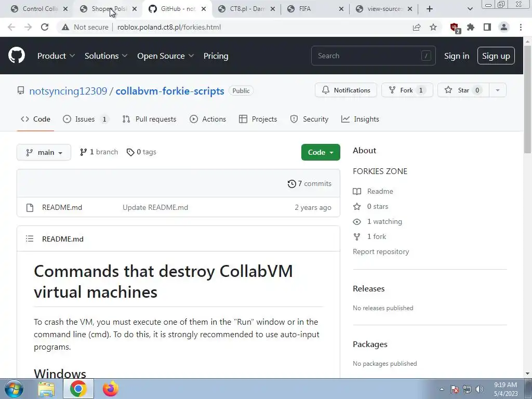
Task: Click the GitHub octocat logo
Action: pos(16,56)
